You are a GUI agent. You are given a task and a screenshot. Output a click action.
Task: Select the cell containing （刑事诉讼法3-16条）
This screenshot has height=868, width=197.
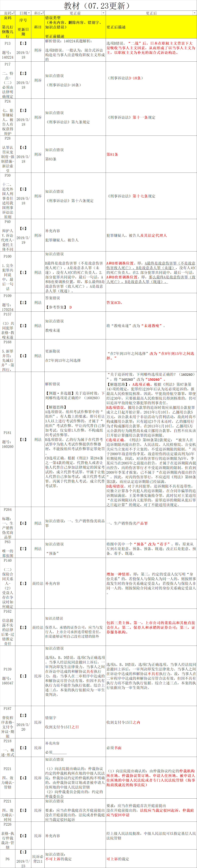[x=75, y=80]
